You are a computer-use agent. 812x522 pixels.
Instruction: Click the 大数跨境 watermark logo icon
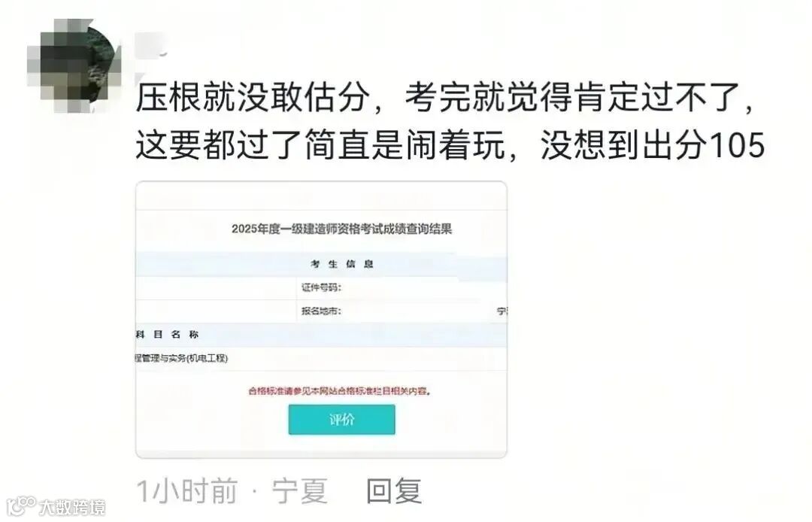[21, 505]
